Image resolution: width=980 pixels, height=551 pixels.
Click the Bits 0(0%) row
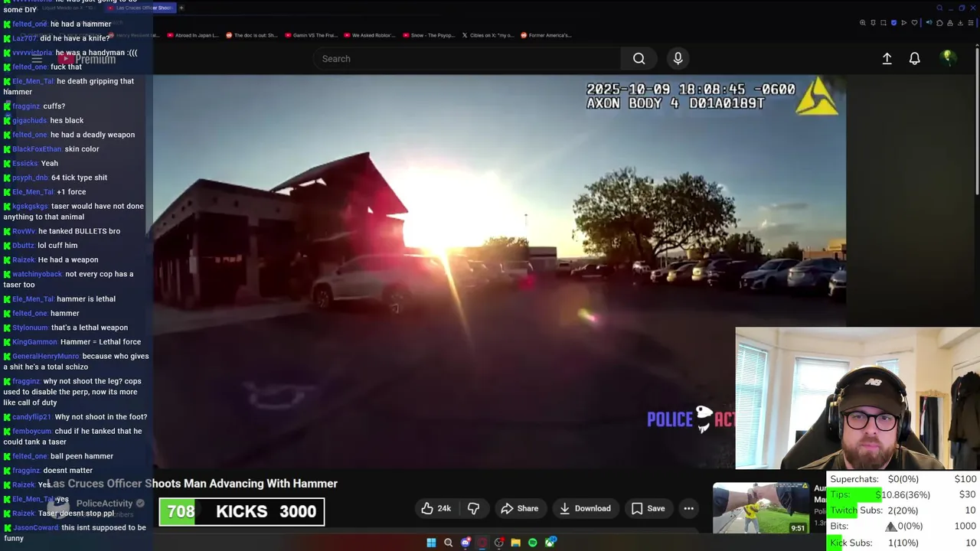click(x=903, y=527)
